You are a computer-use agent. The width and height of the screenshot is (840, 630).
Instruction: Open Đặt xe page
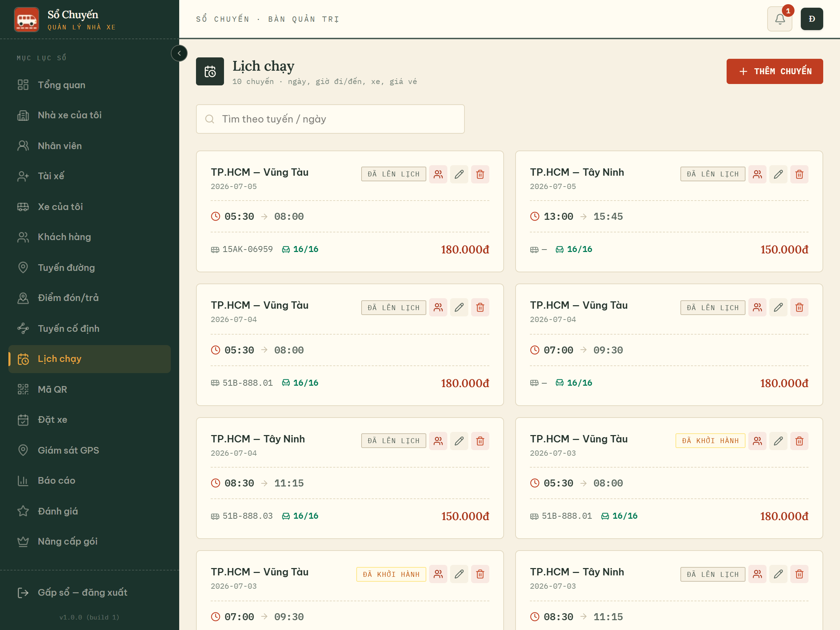click(x=90, y=420)
